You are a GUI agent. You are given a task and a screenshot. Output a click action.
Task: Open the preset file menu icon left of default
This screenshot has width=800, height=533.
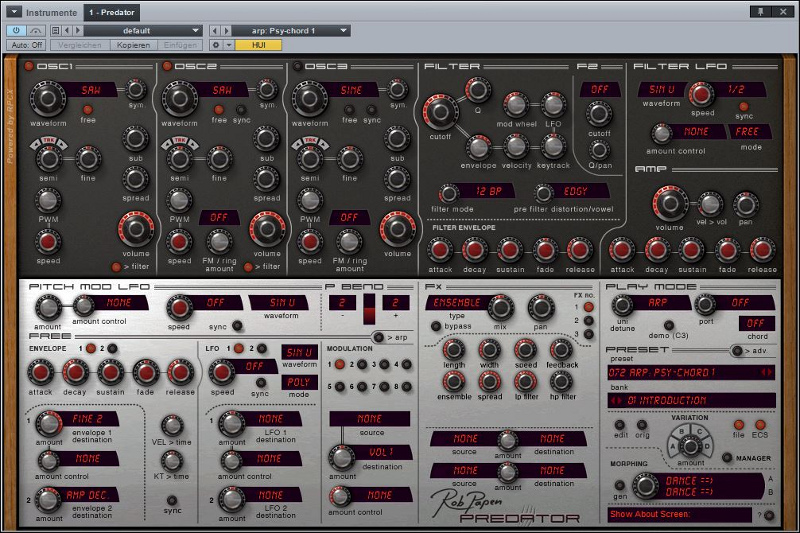tap(56, 31)
